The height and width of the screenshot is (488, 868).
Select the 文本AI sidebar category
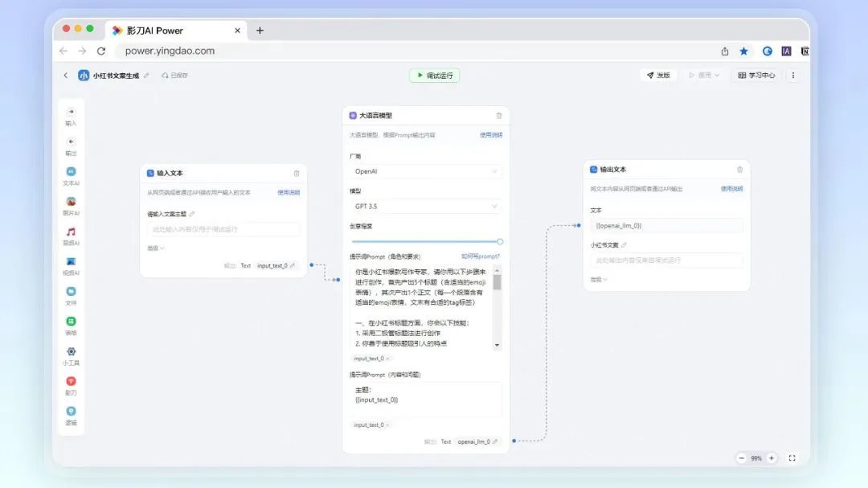71,176
